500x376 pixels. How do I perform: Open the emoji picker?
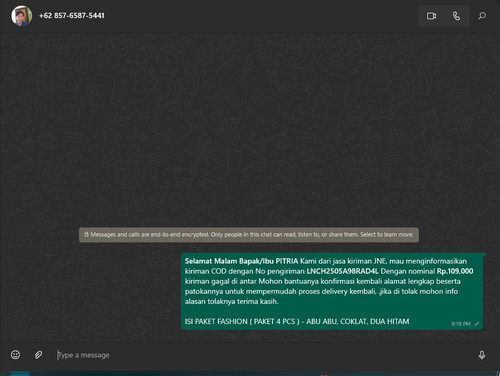(x=15, y=355)
